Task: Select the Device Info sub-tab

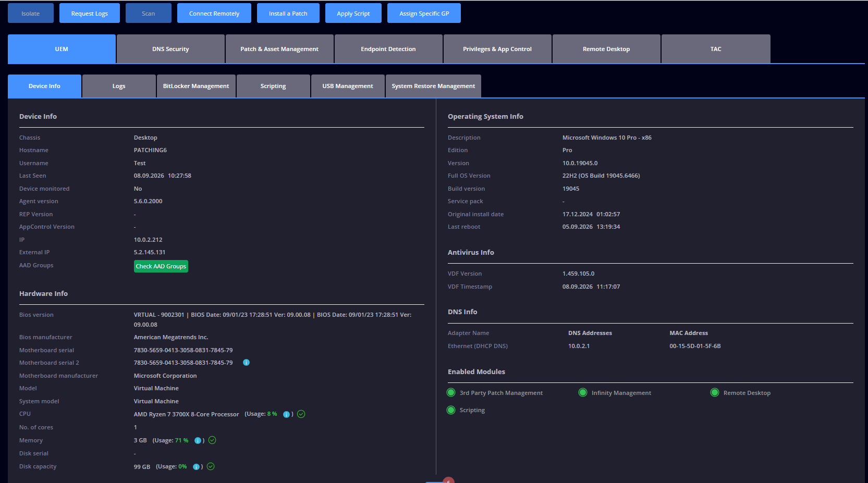Action: pos(44,86)
